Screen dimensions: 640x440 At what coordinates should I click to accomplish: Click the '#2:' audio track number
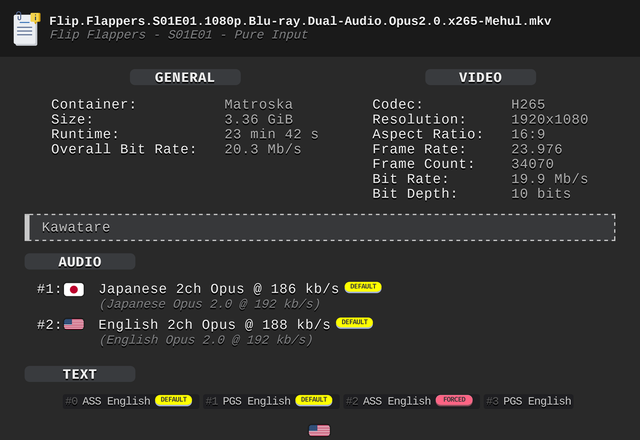[49, 324]
